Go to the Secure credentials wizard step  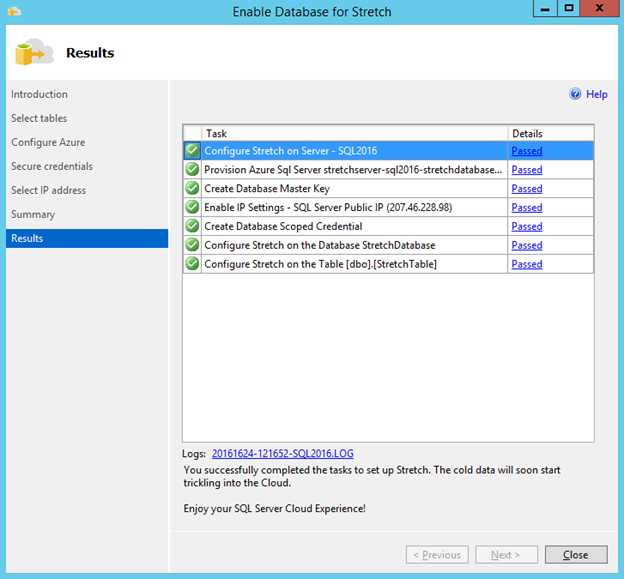[52, 166]
